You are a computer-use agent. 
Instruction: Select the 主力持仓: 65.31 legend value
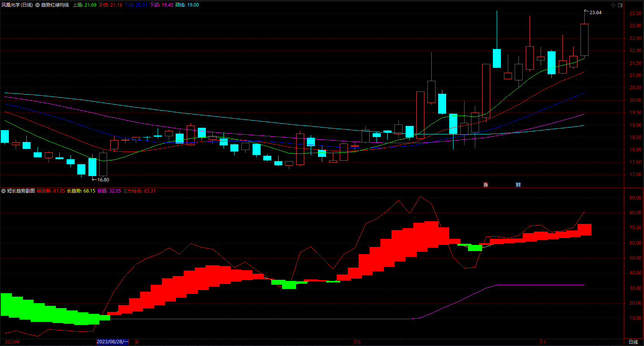click(139, 191)
